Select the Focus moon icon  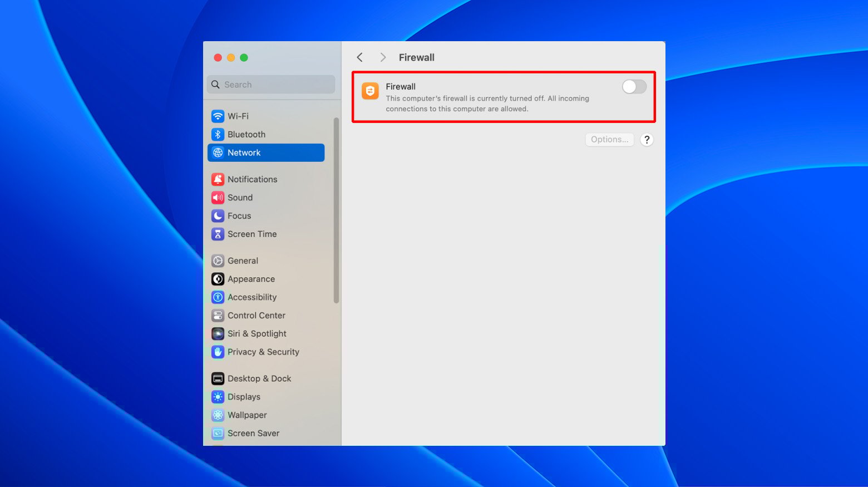[x=218, y=216]
